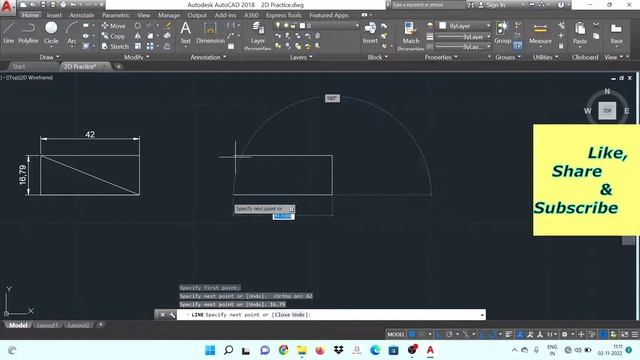Open Layer Properties manager

258,35
